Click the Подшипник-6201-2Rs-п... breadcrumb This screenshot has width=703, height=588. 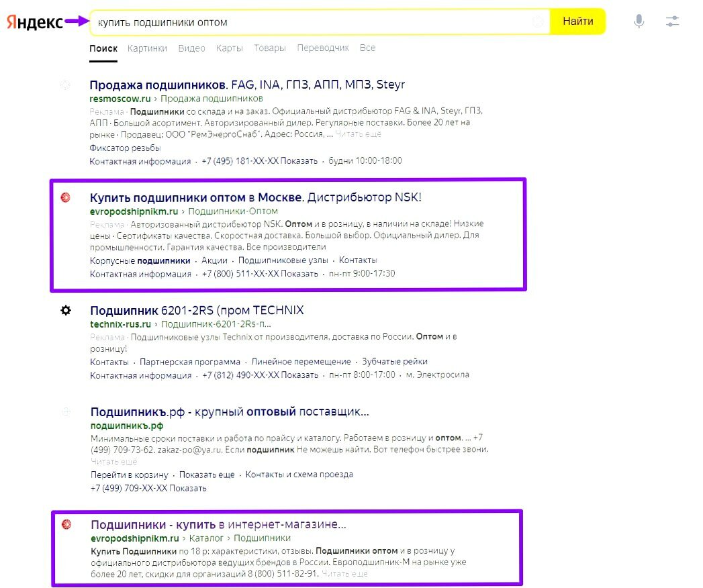216,324
